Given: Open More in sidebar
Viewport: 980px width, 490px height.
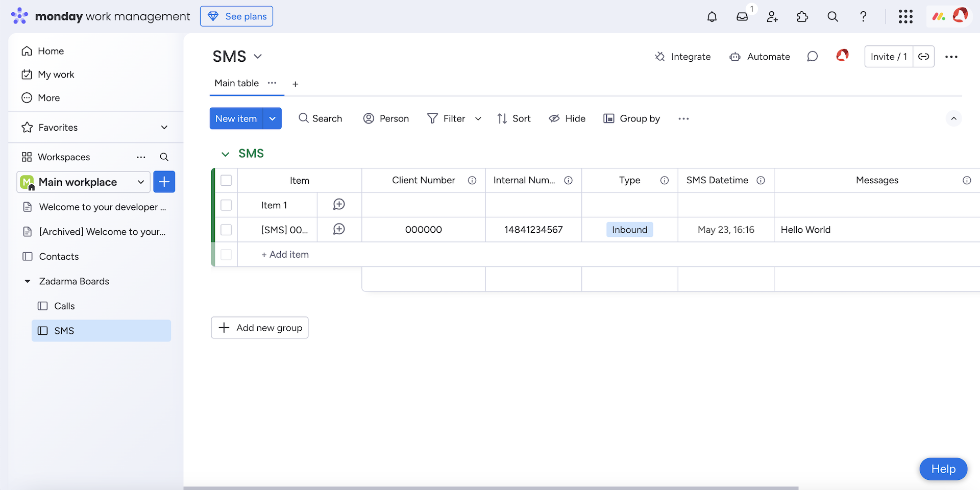Looking at the screenshot, I should coord(41,98).
